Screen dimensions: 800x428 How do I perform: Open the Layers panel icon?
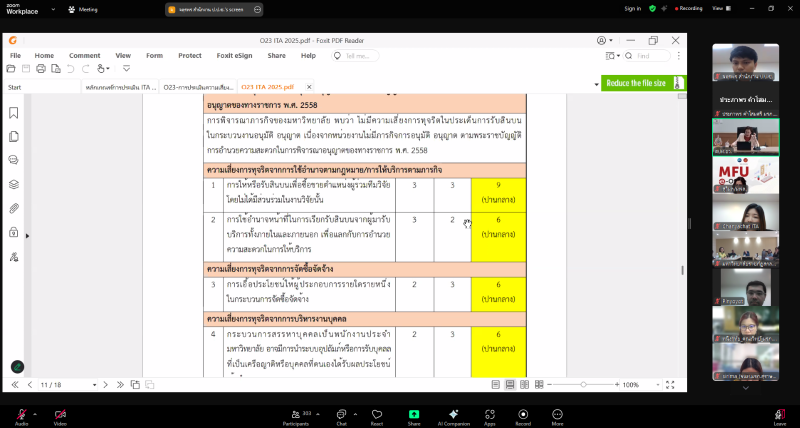click(x=14, y=184)
